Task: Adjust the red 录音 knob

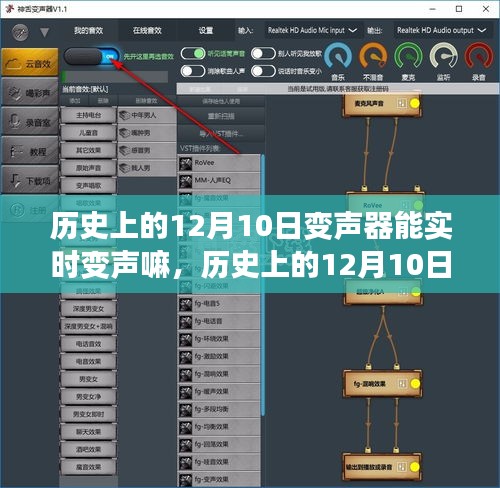Action: pos(479,57)
